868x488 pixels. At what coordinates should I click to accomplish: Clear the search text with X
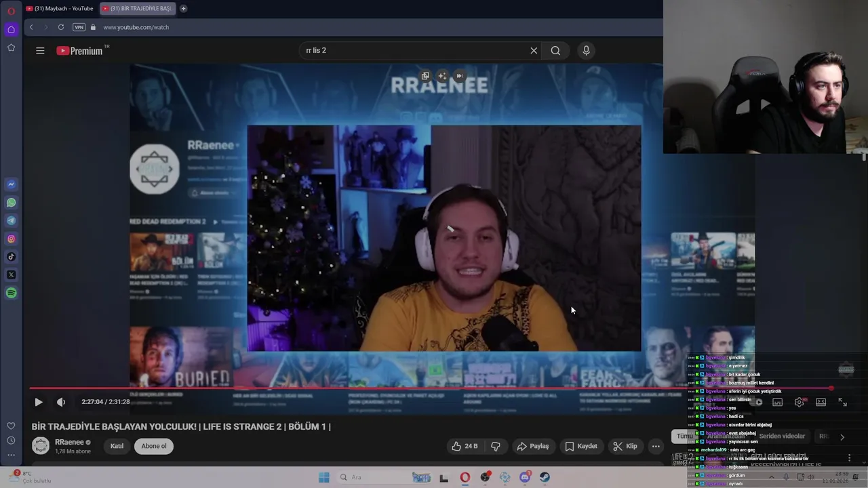534,50
